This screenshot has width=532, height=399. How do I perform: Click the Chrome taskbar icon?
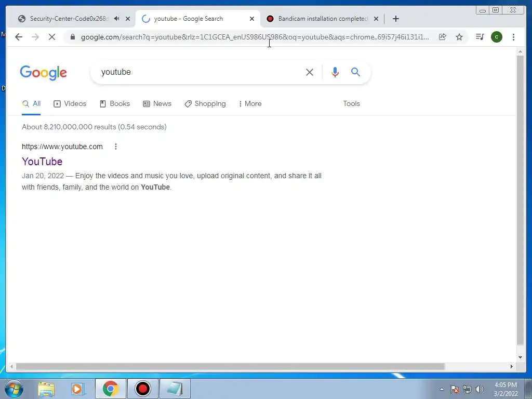pos(110,389)
